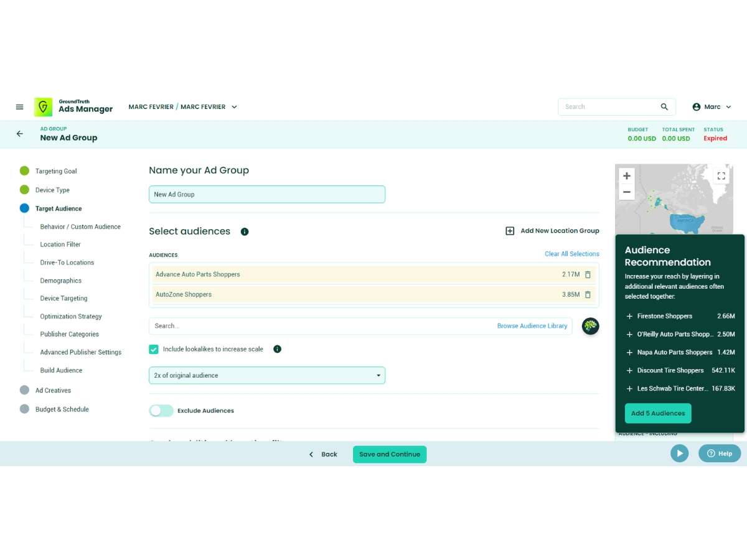Open the 2x of original audience dropdown

coord(267,375)
